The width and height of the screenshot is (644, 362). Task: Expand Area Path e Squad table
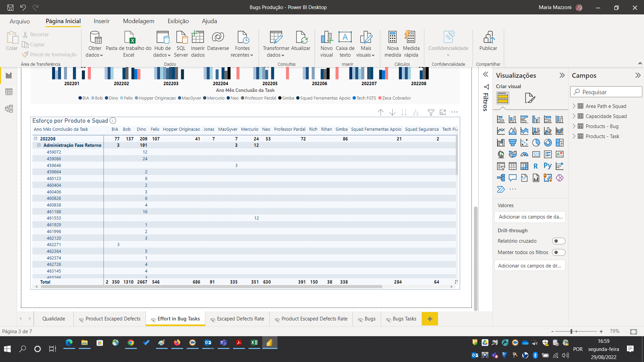coord(574,106)
